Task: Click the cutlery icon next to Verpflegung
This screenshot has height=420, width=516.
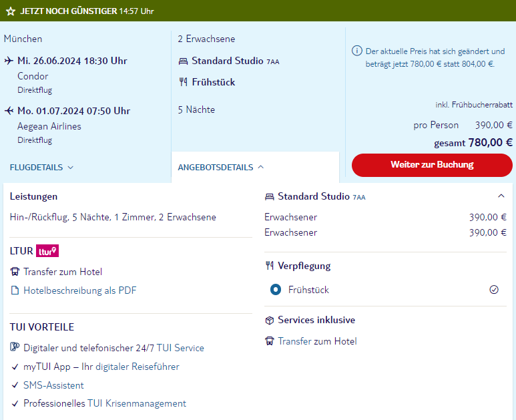Action: pyautogui.click(x=270, y=266)
